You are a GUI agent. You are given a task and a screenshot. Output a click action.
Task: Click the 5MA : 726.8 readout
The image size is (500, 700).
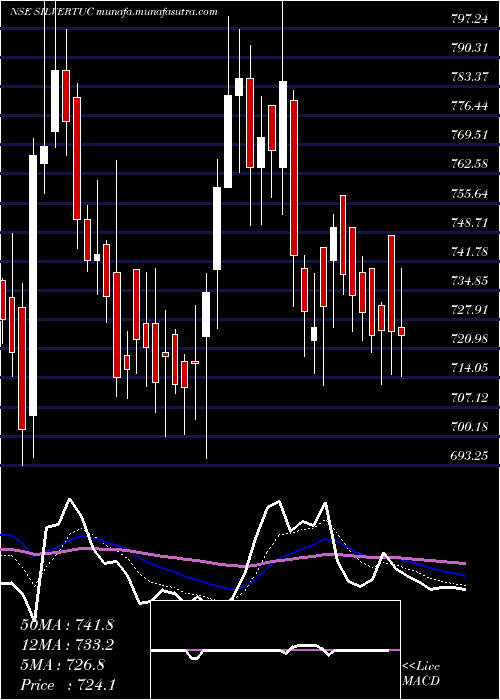[62, 665]
